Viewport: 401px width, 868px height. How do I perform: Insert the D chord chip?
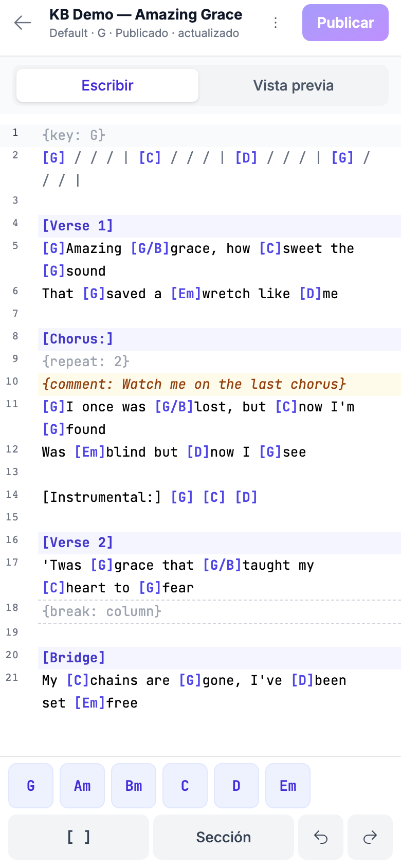(x=236, y=786)
